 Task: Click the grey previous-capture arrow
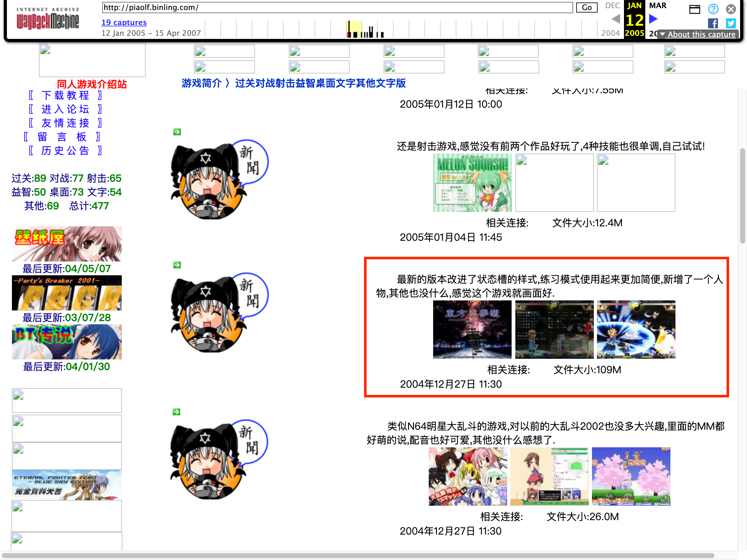point(615,19)
